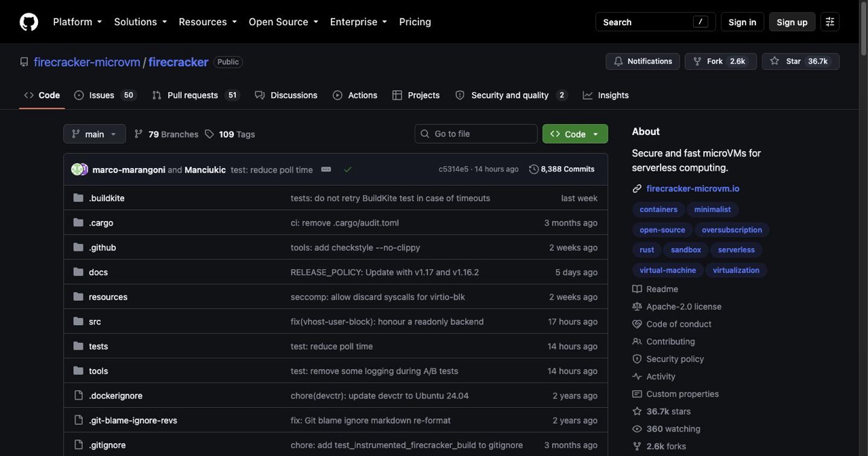Click the heart icon beside Code of conduct

(x=637, y=324)
